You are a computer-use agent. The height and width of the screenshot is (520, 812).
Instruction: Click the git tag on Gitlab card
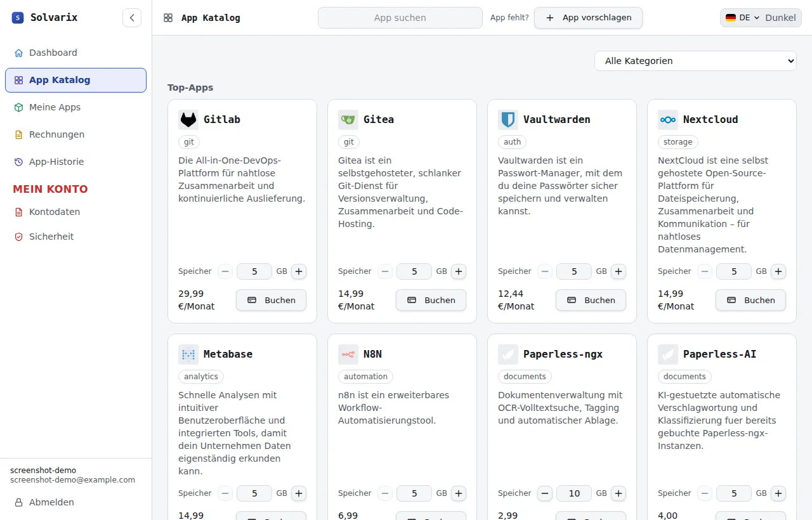pyautogui.click(x=189, y=142)
